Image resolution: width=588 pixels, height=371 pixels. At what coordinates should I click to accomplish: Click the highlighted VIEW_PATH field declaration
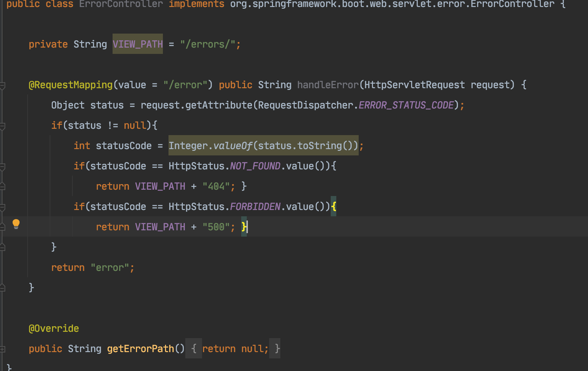pyautogui.click(x=138, y=44)
